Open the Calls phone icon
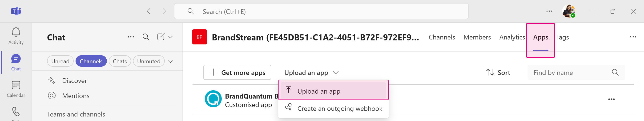This screenshot has height=121, width=644. (16, 112)
